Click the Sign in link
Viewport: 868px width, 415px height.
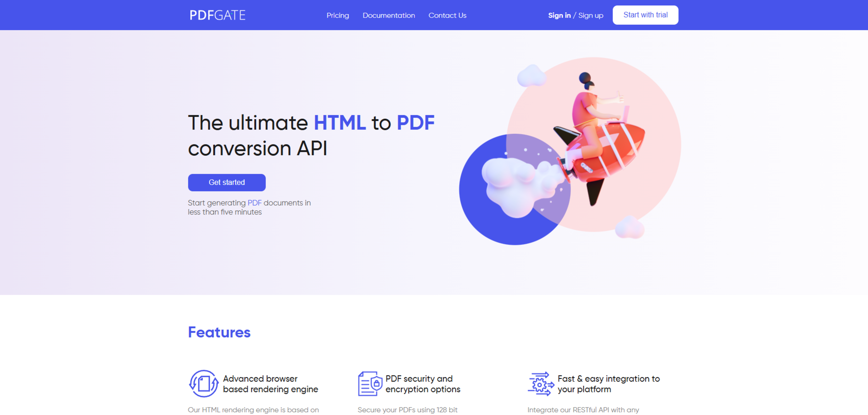pos(559,16)
